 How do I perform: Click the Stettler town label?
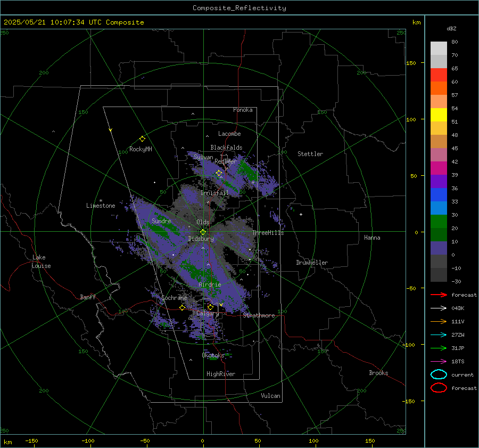click(x=310, y=154)
